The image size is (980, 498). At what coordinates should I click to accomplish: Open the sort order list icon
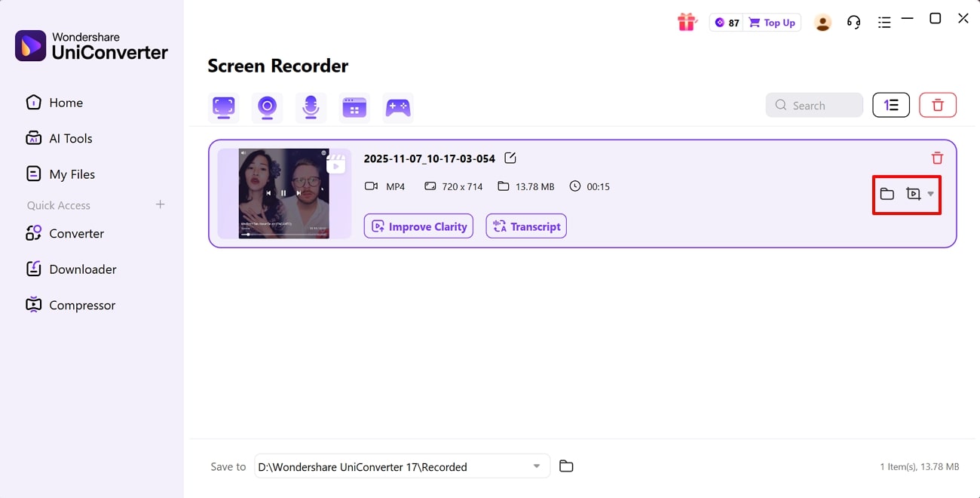click(x=891, y=105)
